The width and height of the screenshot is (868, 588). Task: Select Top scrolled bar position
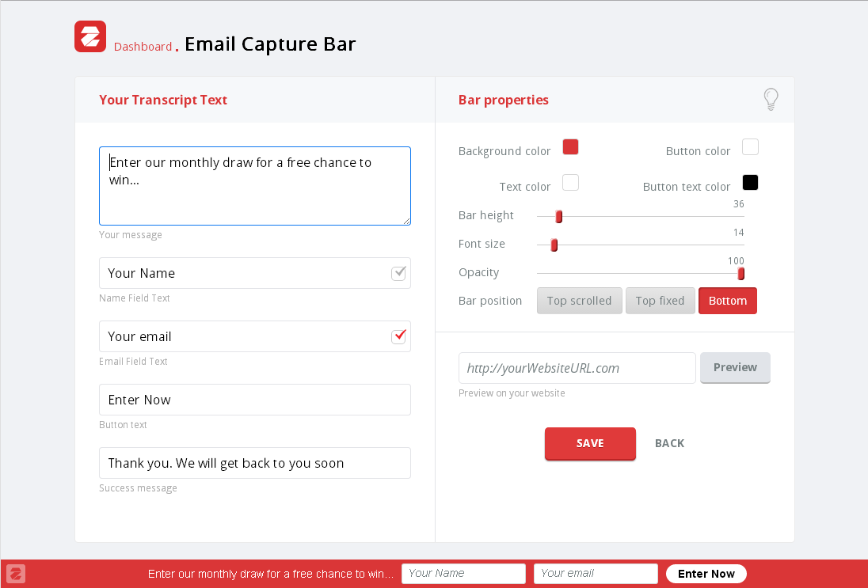(x=579, y=301)
